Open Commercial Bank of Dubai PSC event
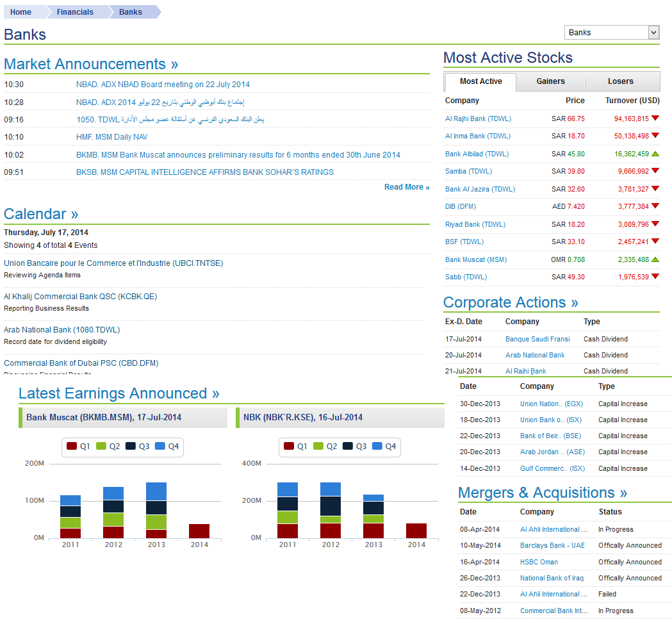This screenshot has height=624, width=672. coord(81,363)
